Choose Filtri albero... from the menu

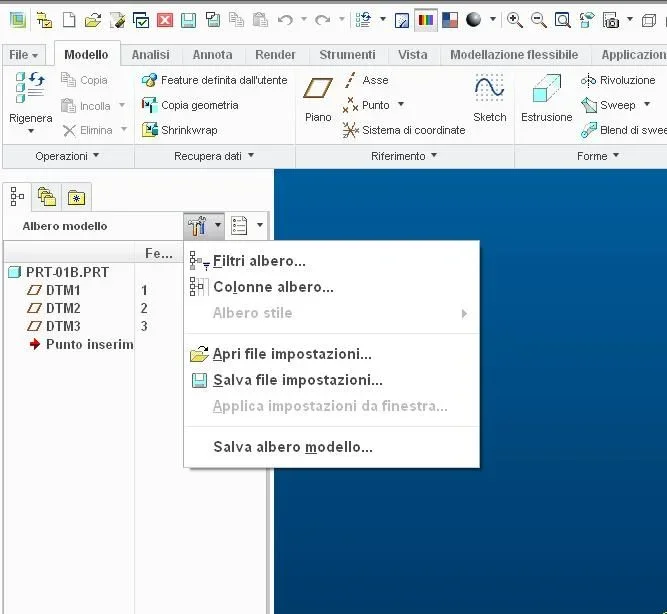click(x=332, y=261)
